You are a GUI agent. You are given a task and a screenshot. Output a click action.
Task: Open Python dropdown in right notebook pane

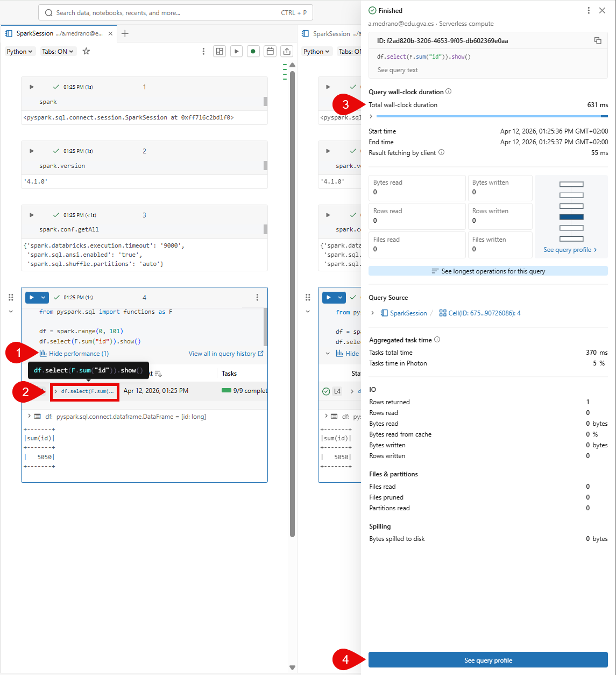click(x=316, y=51)
